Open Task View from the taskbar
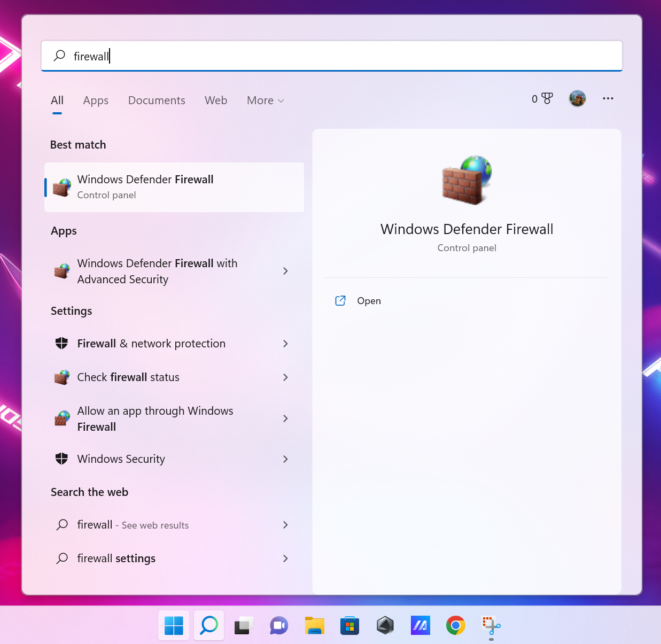Image resolution: width=661 pixels, height=644 pixels. 244,625
